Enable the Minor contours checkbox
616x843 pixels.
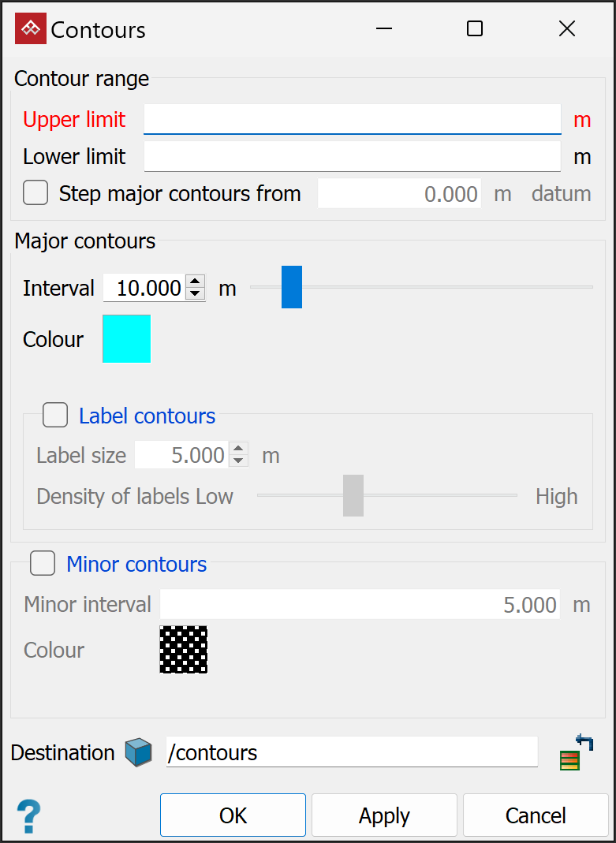[x=43, y=563]
